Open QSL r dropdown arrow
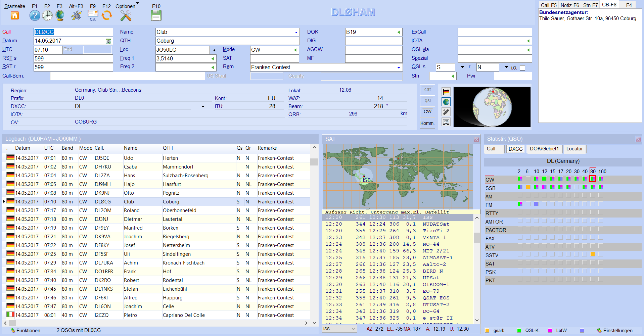This screenshot has width=644, height=336. click(x=506, y=67)
